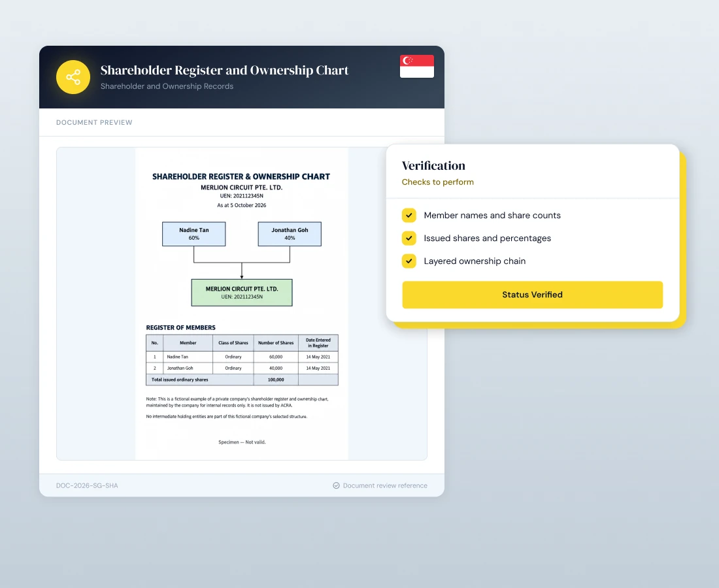
Task: Click the REGISTER OF MEMBERS heading
Action: click(180, 328)
